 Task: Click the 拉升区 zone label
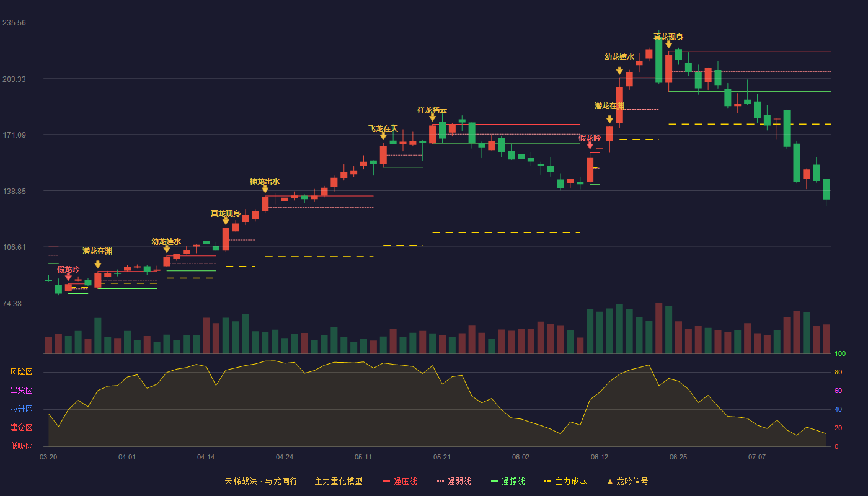coord(21,409)
